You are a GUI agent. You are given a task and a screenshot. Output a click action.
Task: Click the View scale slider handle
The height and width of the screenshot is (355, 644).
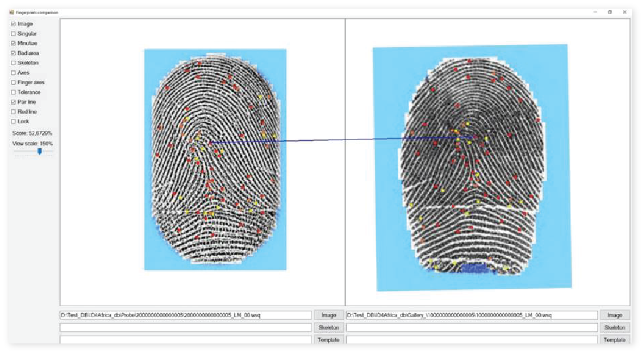[40, 151]
